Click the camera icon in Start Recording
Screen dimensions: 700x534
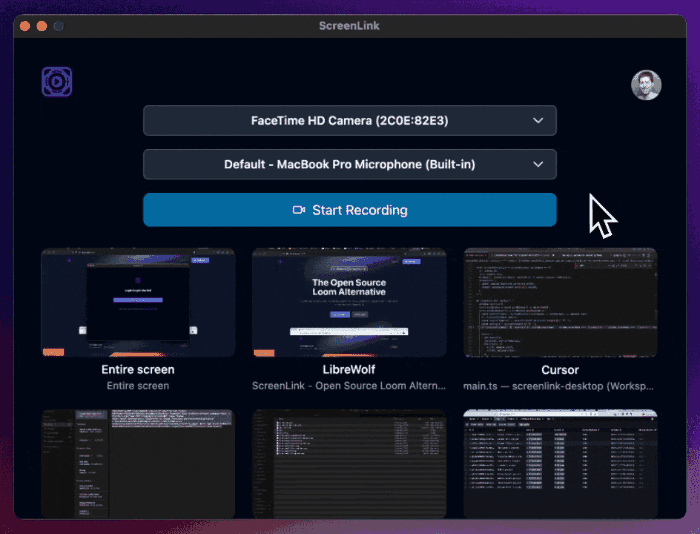coord(299,210)
